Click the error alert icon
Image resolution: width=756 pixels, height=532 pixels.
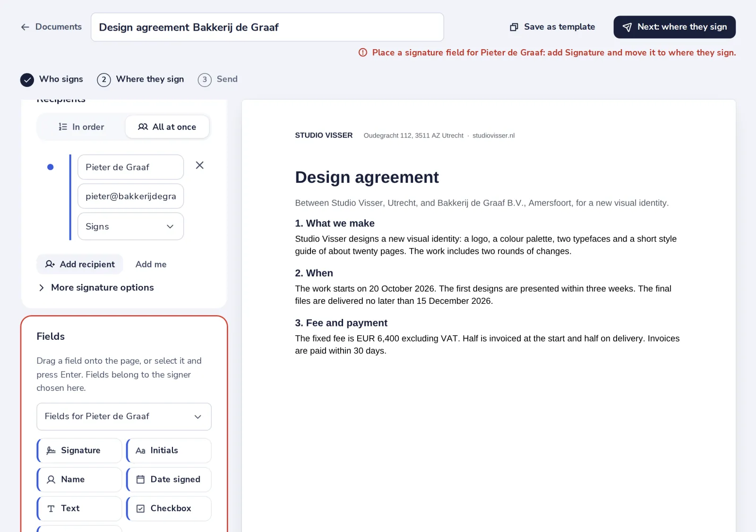click(x=363, y=52)
